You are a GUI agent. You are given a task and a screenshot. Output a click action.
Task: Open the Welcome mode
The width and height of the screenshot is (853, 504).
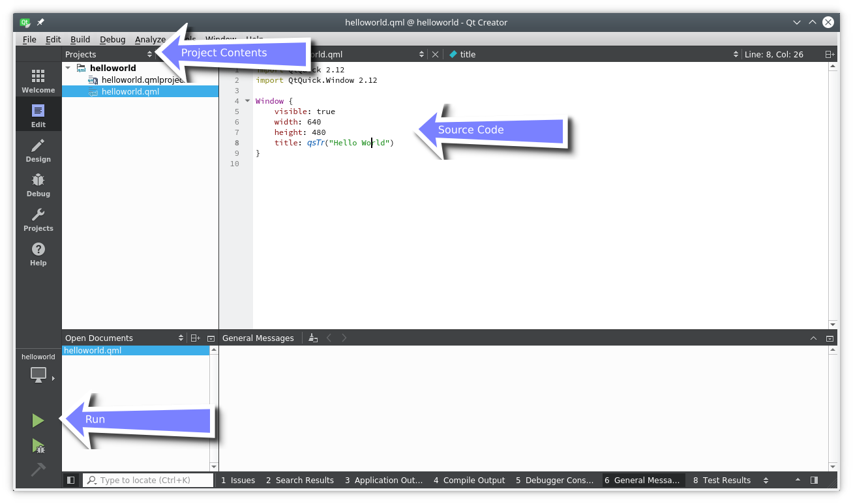pos(38,82)
